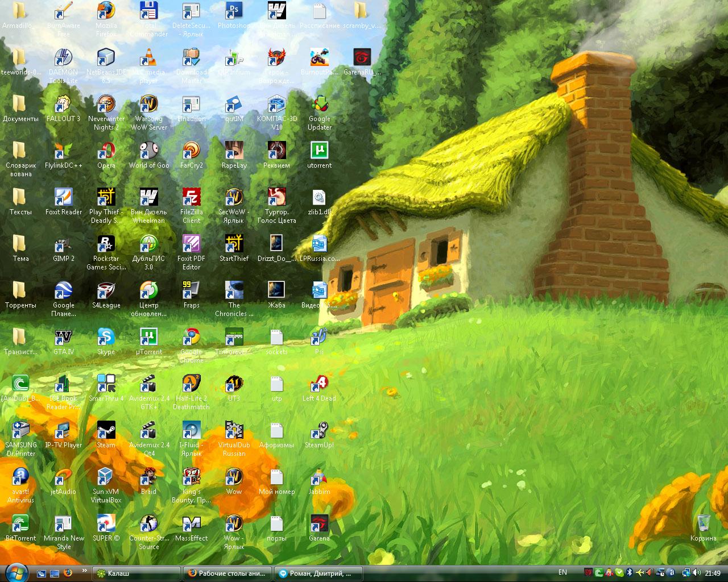Viewport: 728px width, 582px height.
Task: Open the GTA IV shortcut
Action: [x=64, y=342]
